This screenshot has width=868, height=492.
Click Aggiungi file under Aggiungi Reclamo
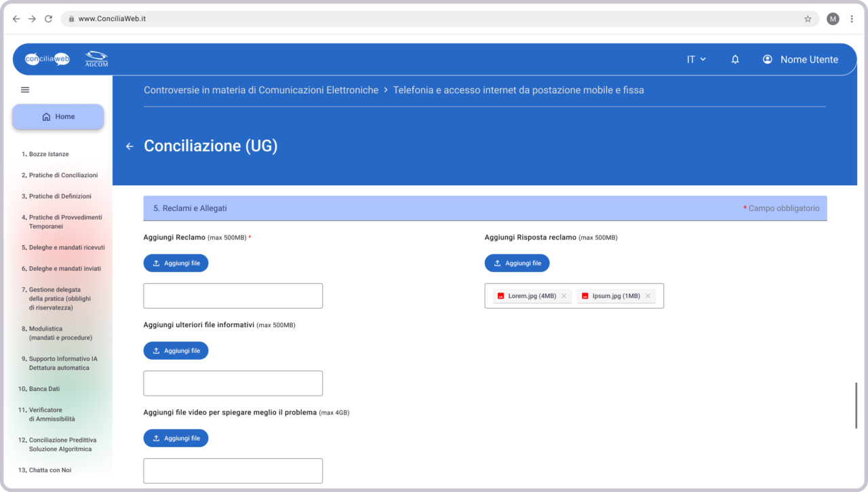coord(176,263)
